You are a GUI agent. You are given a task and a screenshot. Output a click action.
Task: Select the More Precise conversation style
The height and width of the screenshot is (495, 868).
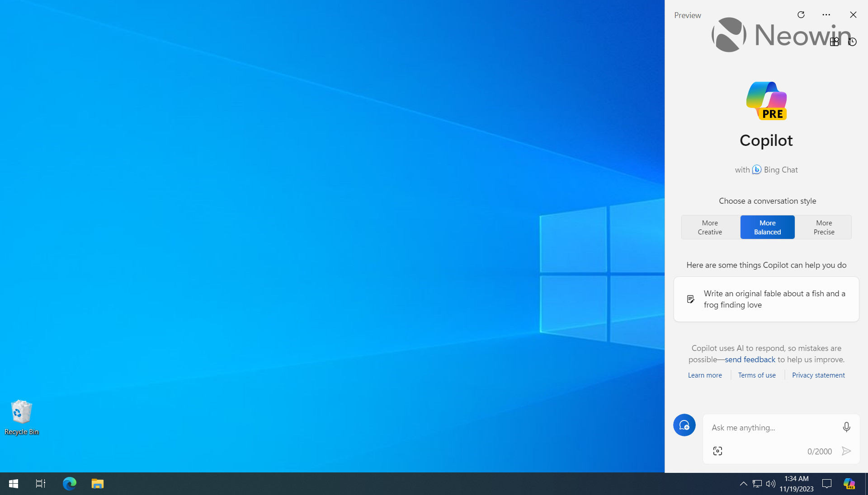(823, 227)
